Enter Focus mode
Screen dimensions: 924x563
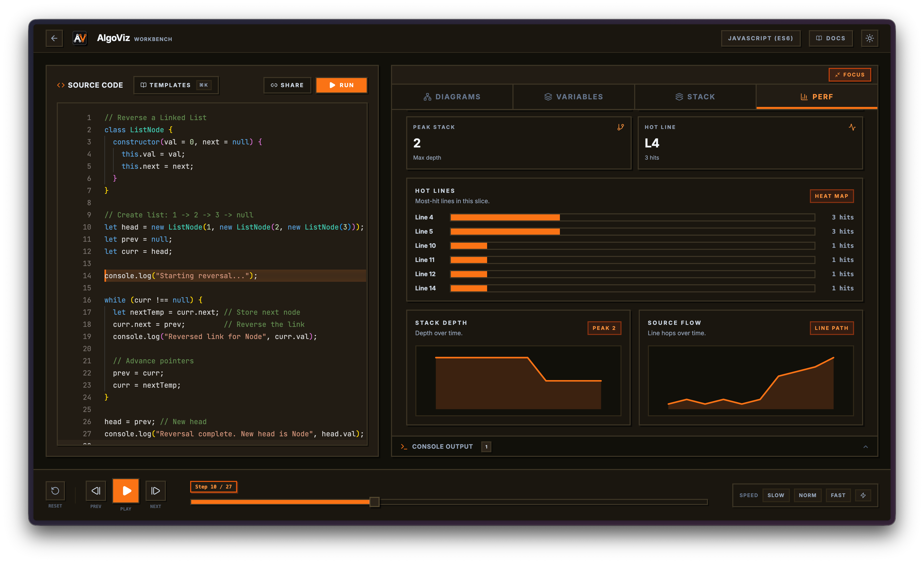(x=849, y=74)
